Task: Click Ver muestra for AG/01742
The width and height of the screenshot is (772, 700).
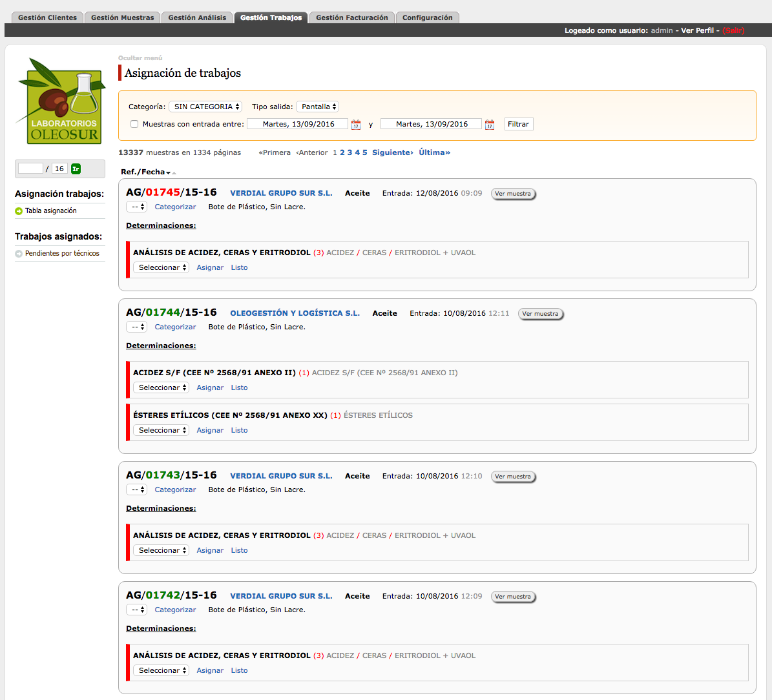Action: (513, 597)
